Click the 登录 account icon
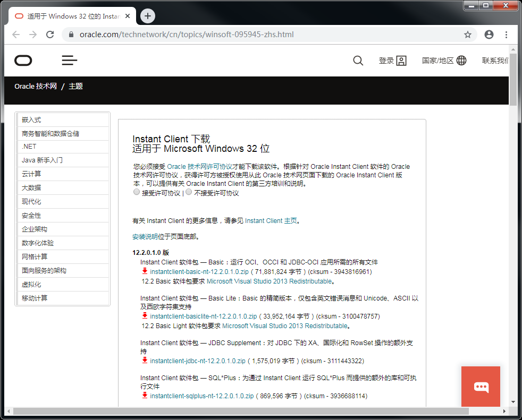 [401, 61]
